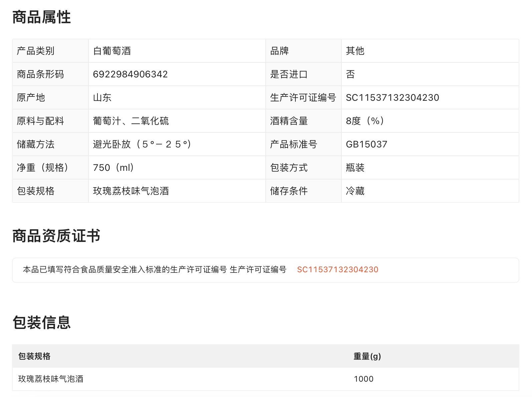The image size is (532, 397).
Task: Click the 包装信息 section heading
Action: (41, 323)
